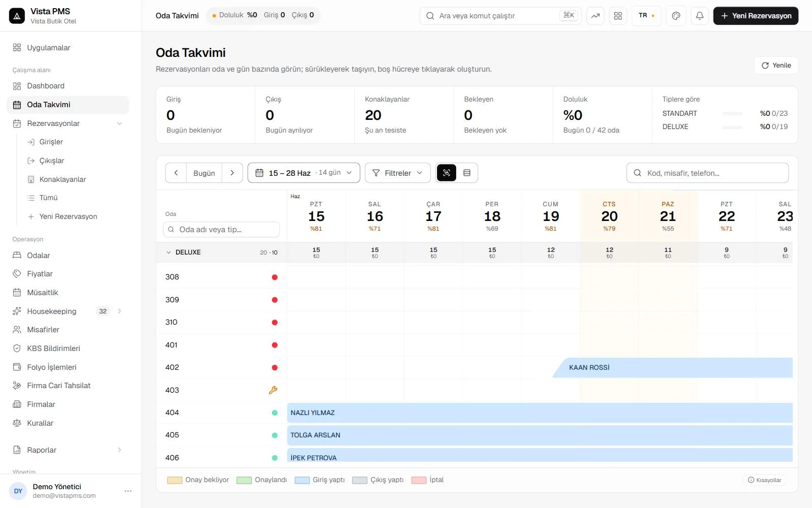Click the İptal legend swatch

(x=419, y=481)
